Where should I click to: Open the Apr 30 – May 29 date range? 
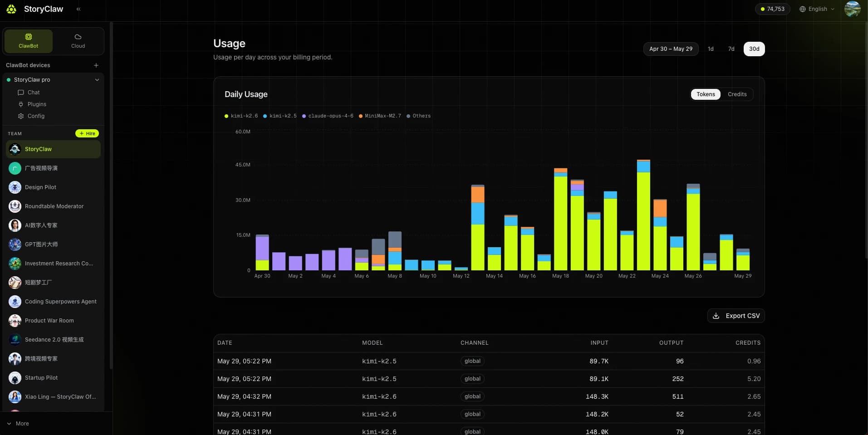(671, 49)
